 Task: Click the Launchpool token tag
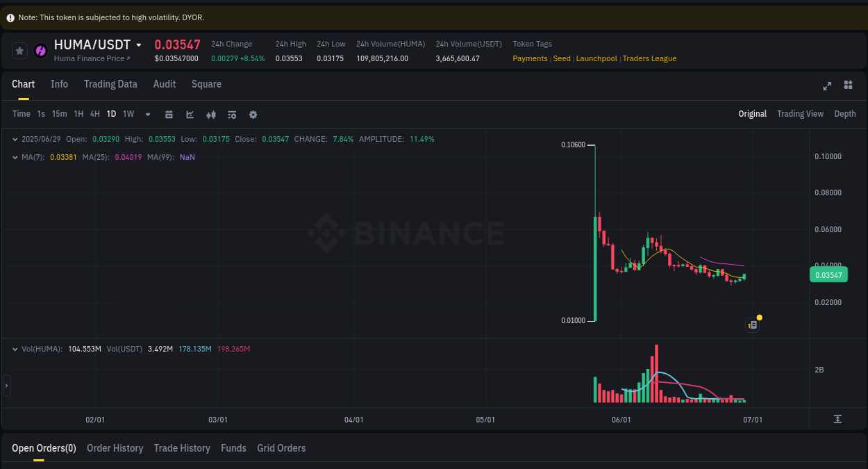[596, 58]
